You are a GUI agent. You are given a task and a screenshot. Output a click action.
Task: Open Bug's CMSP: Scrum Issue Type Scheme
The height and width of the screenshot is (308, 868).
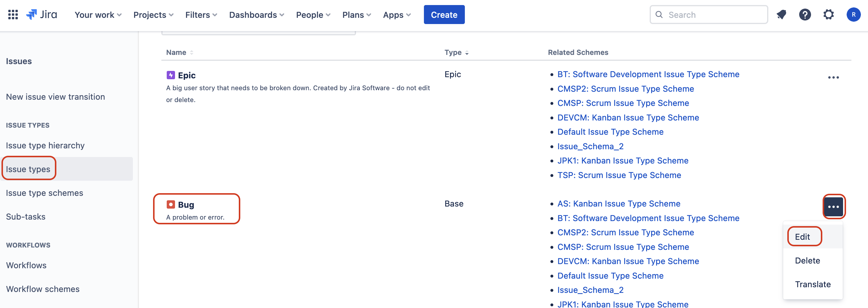(623, 247)
